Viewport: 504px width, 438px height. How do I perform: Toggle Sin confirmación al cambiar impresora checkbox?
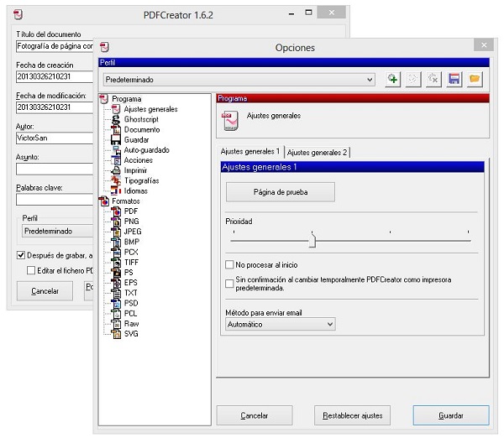230,284
